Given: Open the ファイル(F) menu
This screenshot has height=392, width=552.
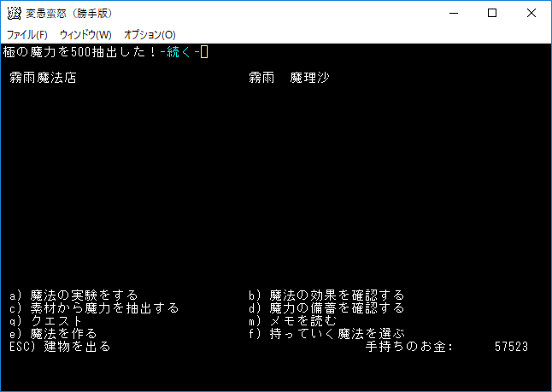Looking at the screenshot, I should point(27,34).
